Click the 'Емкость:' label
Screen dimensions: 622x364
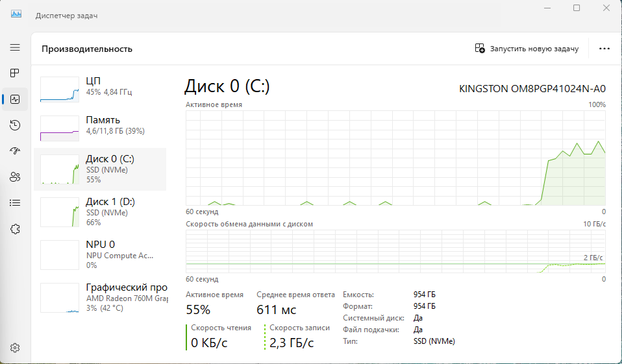tap(358, 295)
